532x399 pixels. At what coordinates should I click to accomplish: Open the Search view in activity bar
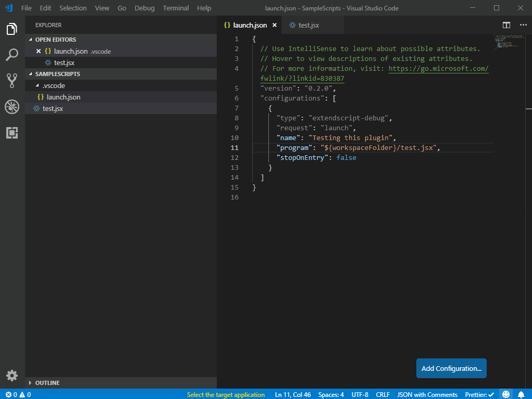point(12,55)
